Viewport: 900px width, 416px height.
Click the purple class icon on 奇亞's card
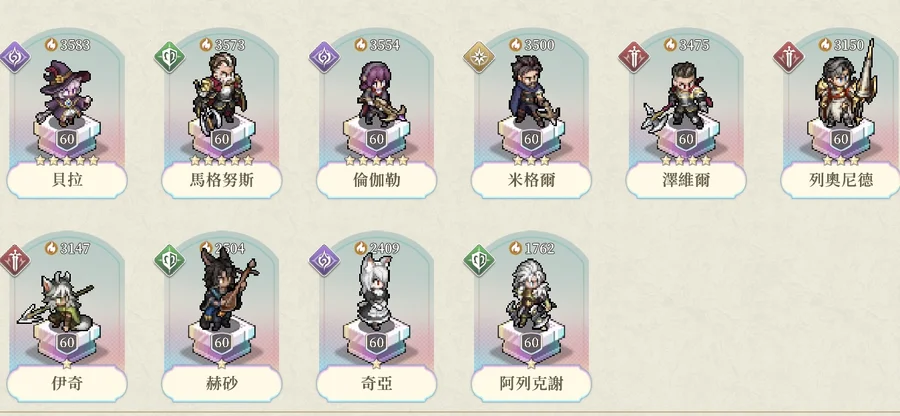[x=324, y=260]
